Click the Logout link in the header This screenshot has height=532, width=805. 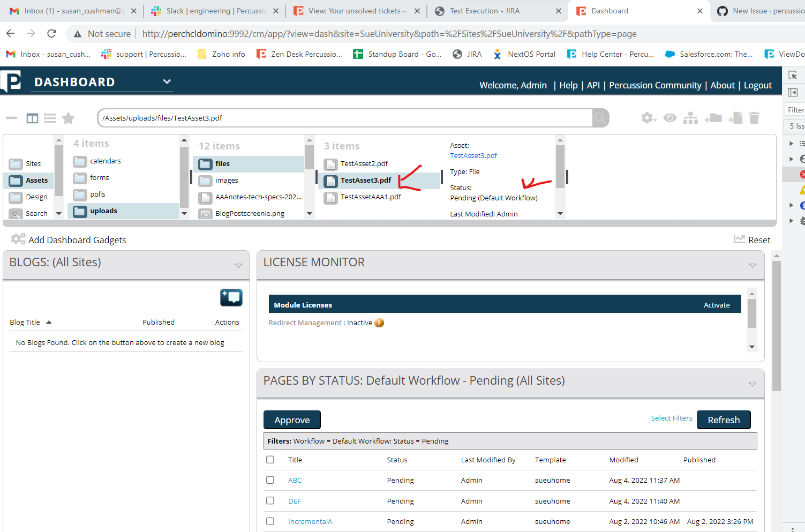click(758, 85)
